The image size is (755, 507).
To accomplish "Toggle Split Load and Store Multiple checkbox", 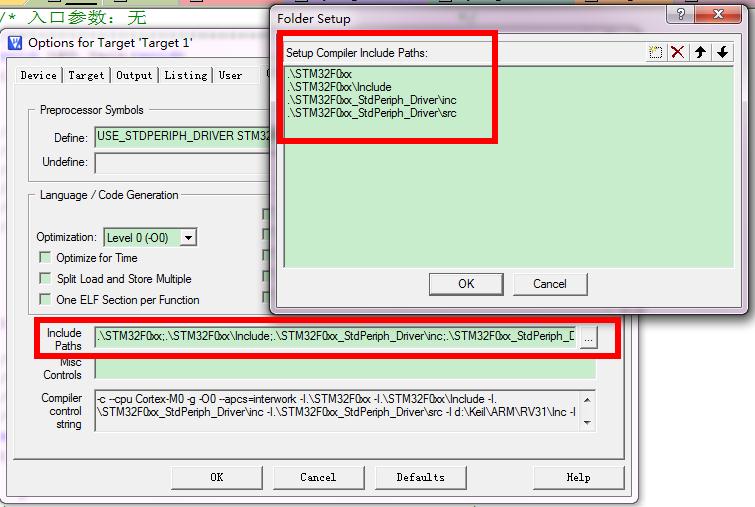I will click(x=45, y=278).
